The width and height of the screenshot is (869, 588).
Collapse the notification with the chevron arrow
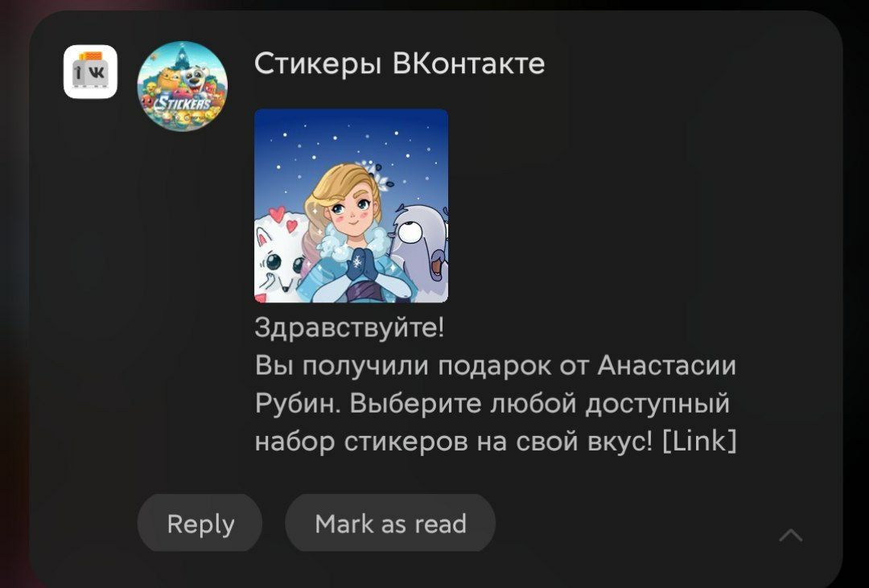click(791, 536)
